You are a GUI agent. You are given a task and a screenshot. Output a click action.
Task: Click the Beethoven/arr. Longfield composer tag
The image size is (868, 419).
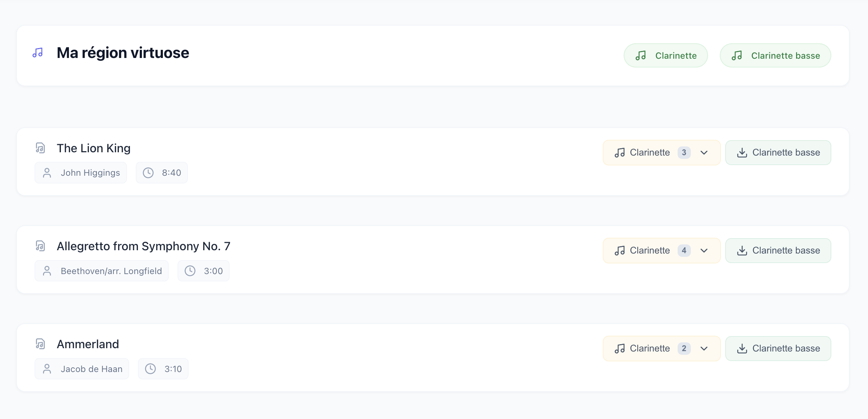(102, 271)
